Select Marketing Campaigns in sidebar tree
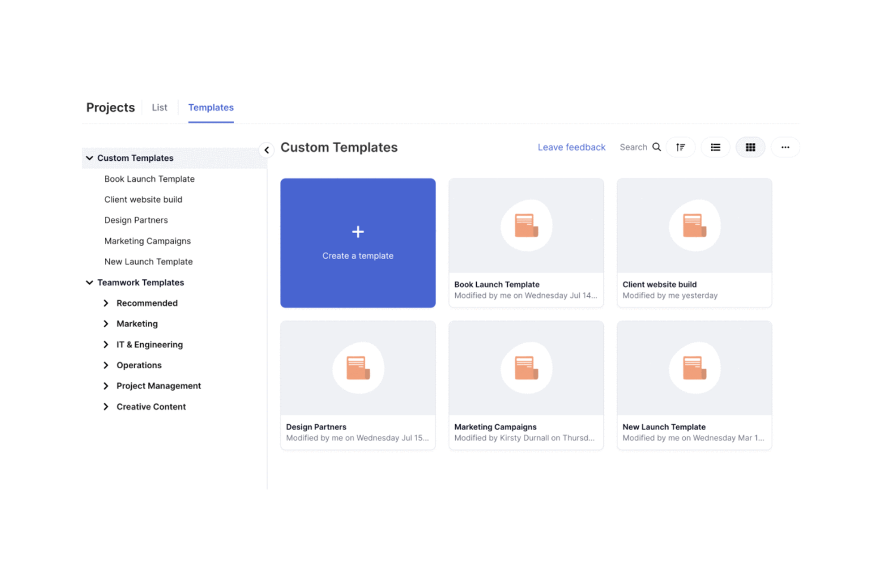Image resolution: width=882 pixels, height=588 pixels. point(147,241)
